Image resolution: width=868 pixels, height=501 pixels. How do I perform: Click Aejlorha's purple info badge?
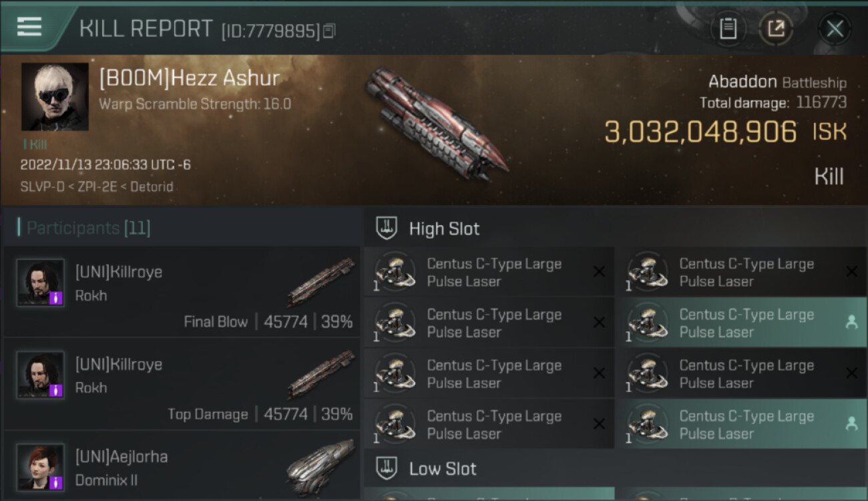coord(57,482)
